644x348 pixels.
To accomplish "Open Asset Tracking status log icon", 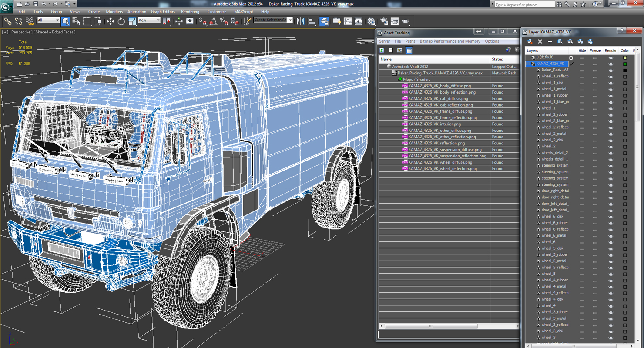I will (391, 50).
